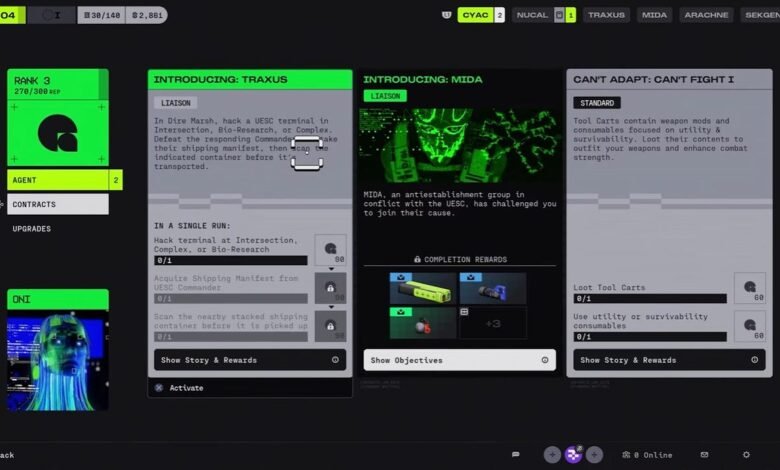This screenshot has width=780, height=470.
Task: Click the 04 level badge
Action: point(11,15)
